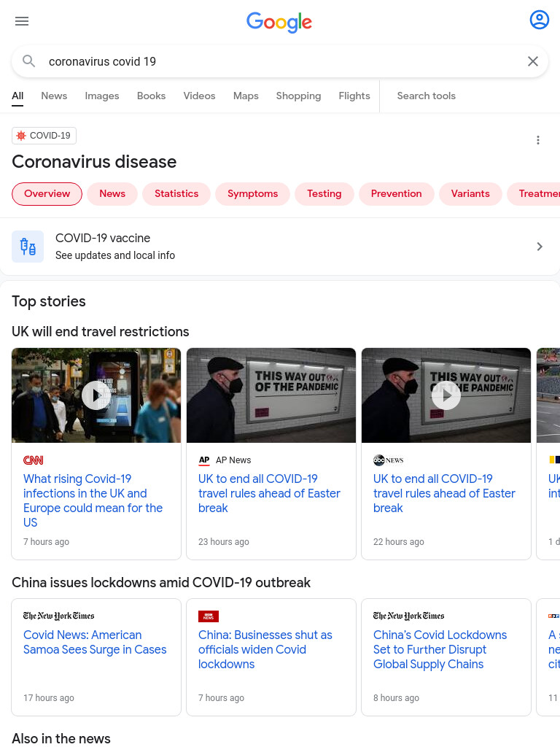Switch to the Shopping tab
560x747 pixels.
[298, 96]
